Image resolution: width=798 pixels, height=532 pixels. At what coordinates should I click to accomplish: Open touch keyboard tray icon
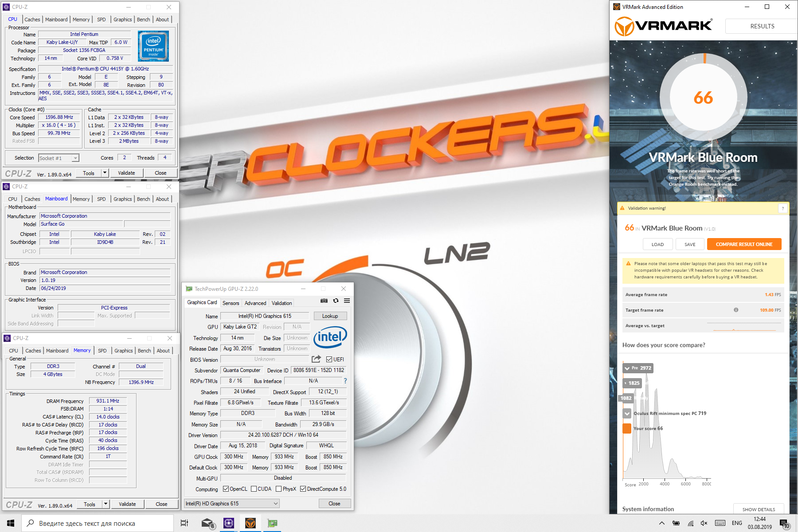pos(720,523)
